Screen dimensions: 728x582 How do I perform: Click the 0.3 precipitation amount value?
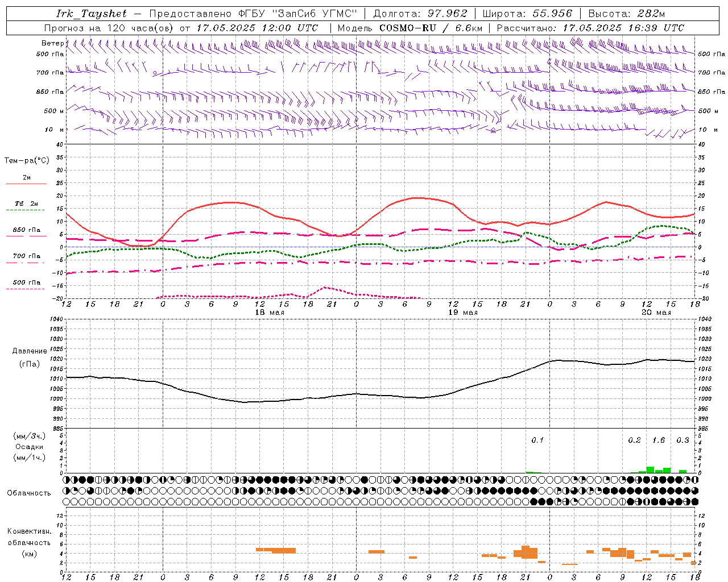(682, 440)
